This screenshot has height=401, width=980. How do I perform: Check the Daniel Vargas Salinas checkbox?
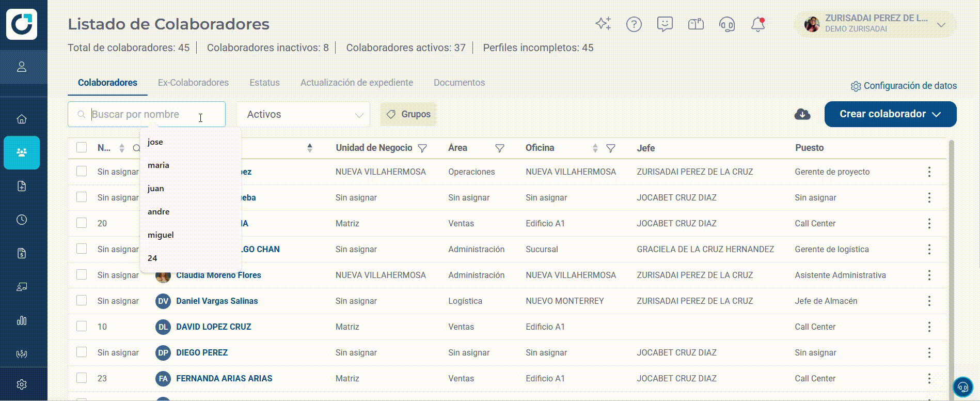82,300
